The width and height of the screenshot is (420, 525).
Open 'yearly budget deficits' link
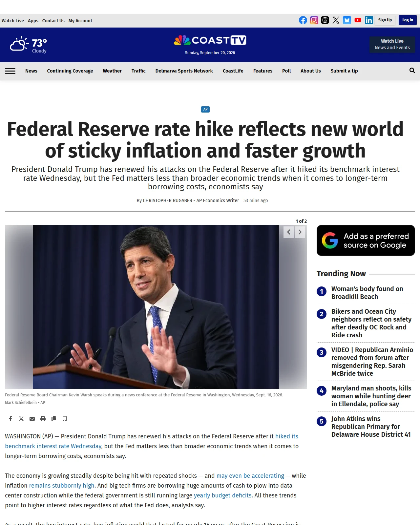click(x=222, y=495)
